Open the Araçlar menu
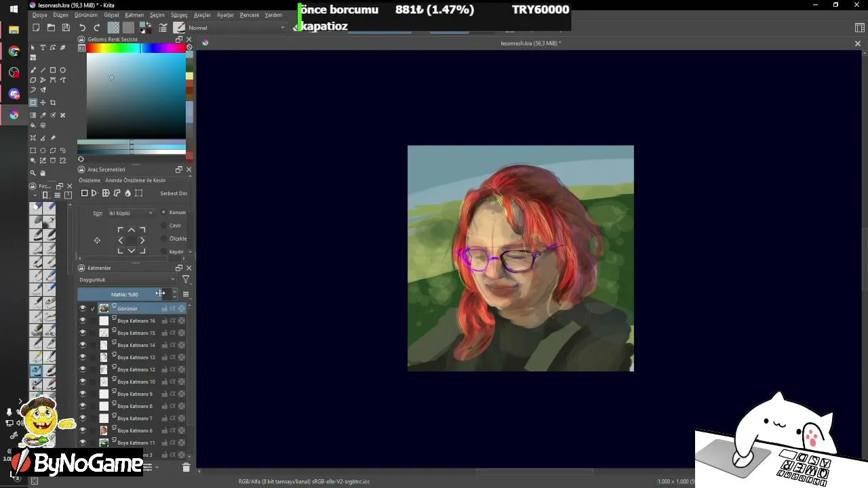The height and width of the screenshot is (488, 868). [x=202, y=15]
